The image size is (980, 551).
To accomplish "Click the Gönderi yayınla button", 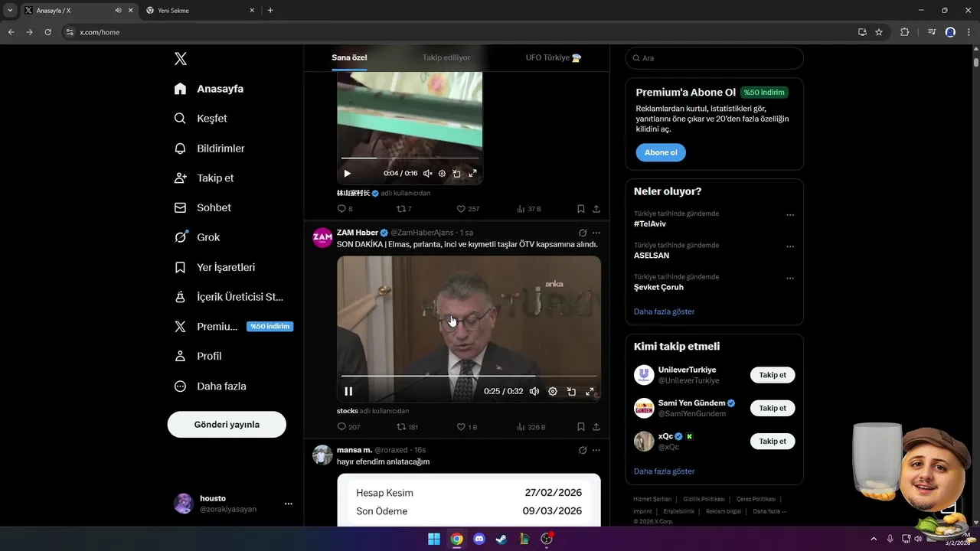I will pyautogui.click(x=227, y=424).
